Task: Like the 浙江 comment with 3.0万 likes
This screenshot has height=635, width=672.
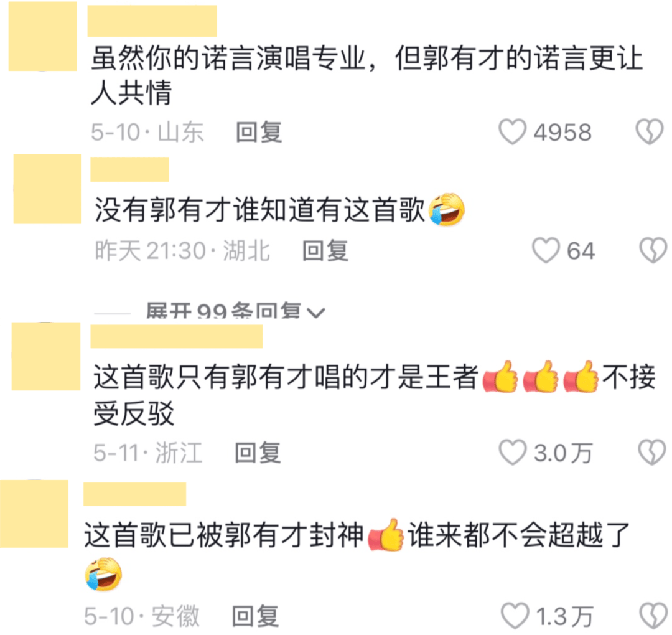Action: [513, 453]
